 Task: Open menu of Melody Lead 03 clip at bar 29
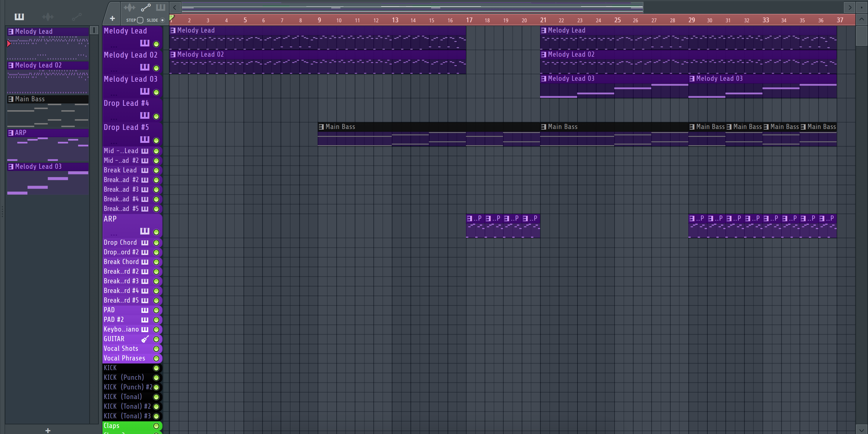pos(692,78)
